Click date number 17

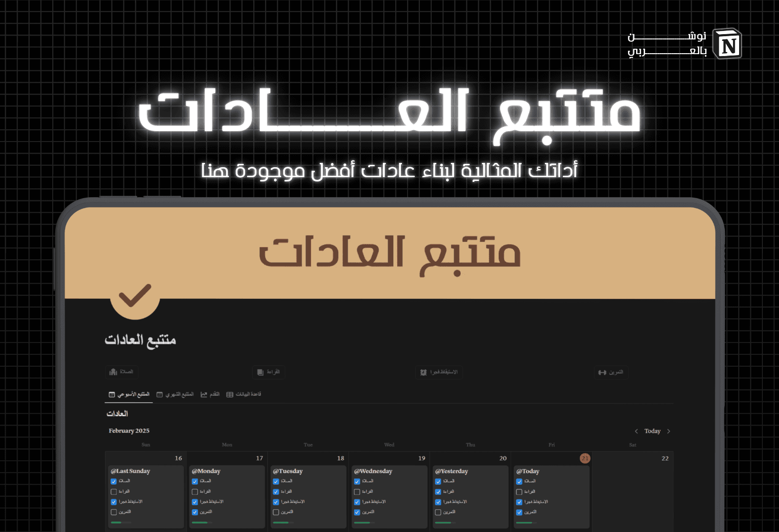pyautogui.click(x=259, y=458)
